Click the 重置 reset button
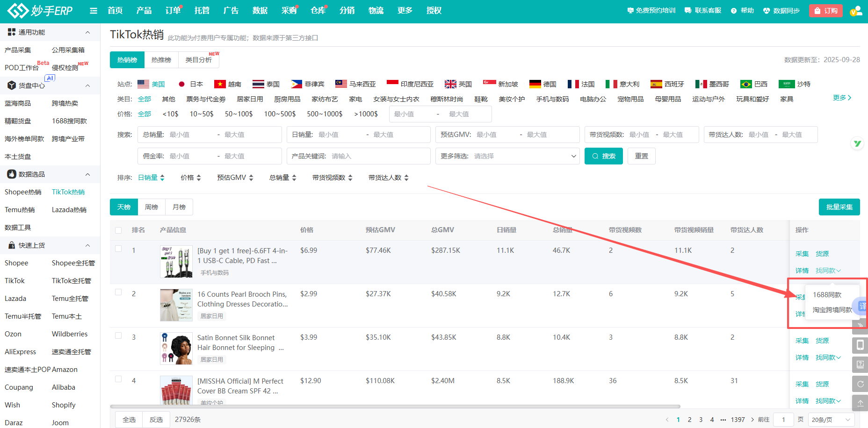This screenshot has width=868, height=428. point(641,156)
